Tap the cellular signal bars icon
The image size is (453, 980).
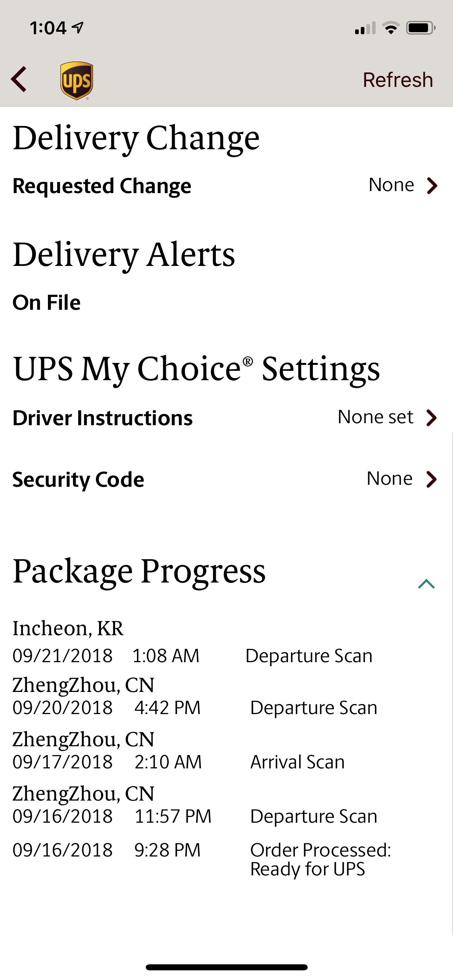point(365,28)
